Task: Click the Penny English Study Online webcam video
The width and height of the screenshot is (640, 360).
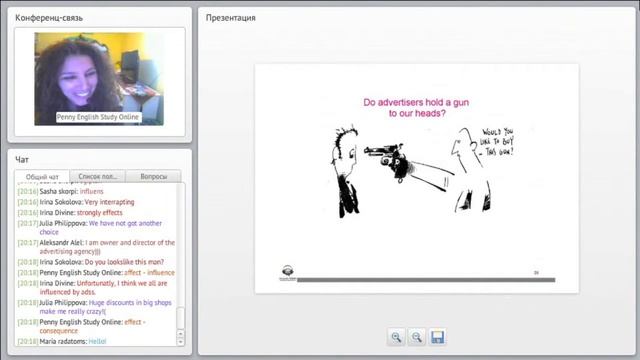Action: (99, 79)
